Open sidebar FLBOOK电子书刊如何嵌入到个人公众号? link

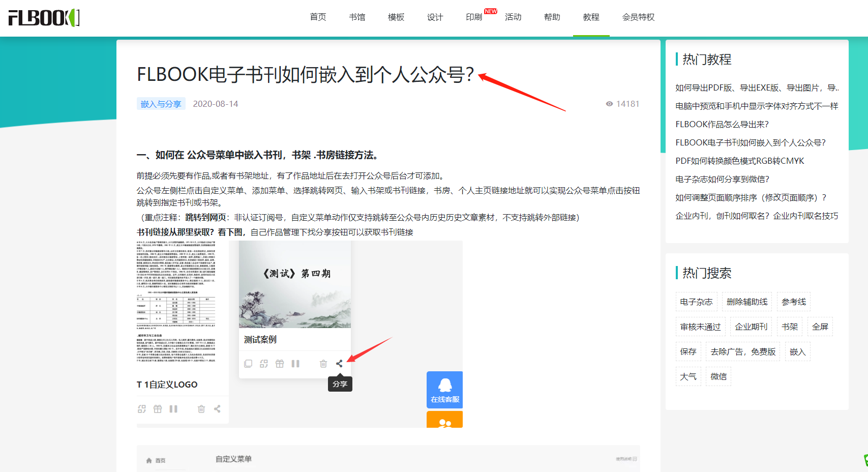pos(751,142)
